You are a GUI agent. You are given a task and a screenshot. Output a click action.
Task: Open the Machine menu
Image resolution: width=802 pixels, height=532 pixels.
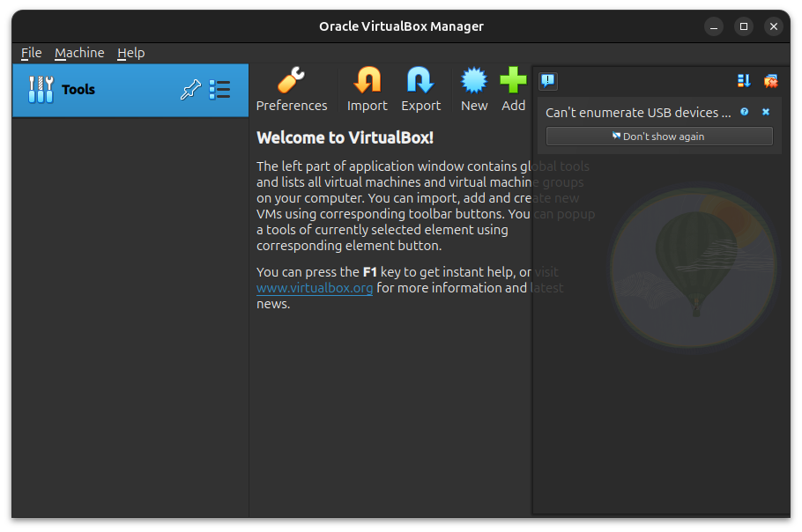79,53
